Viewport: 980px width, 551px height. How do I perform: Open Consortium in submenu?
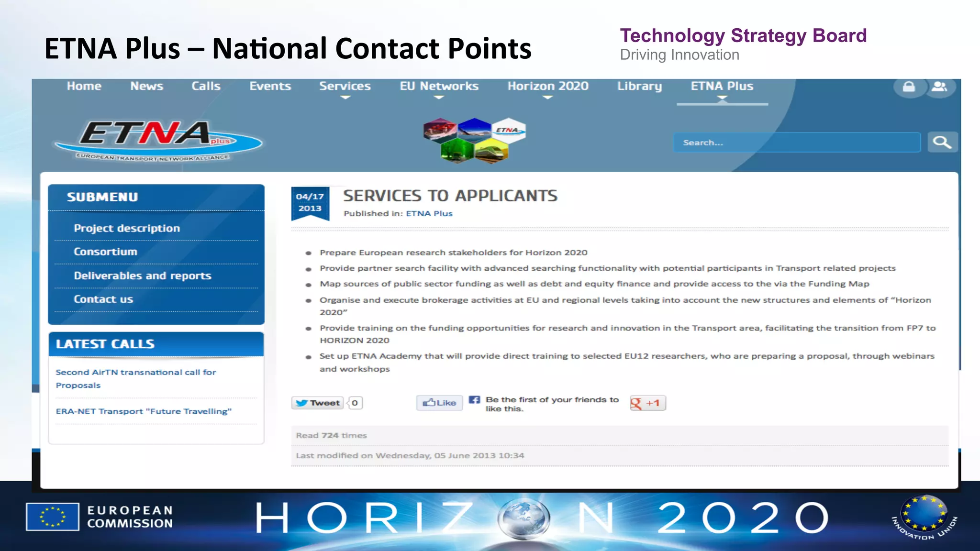(105, 252)
